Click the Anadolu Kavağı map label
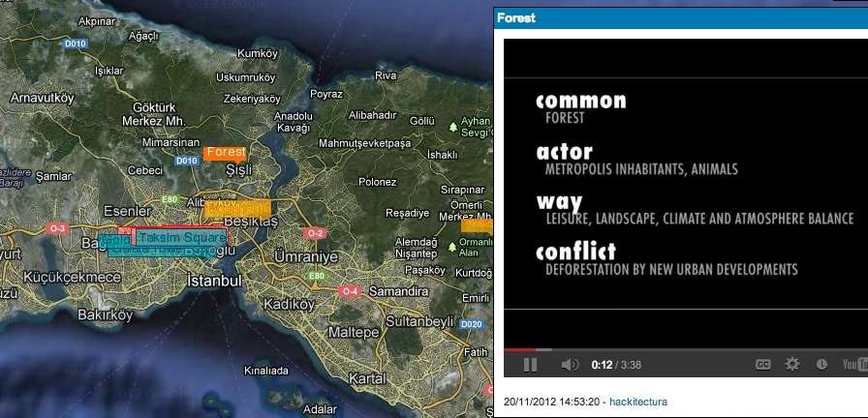Image resolution: width=868 pixels, height=418 pixels. tap(294, 122)
